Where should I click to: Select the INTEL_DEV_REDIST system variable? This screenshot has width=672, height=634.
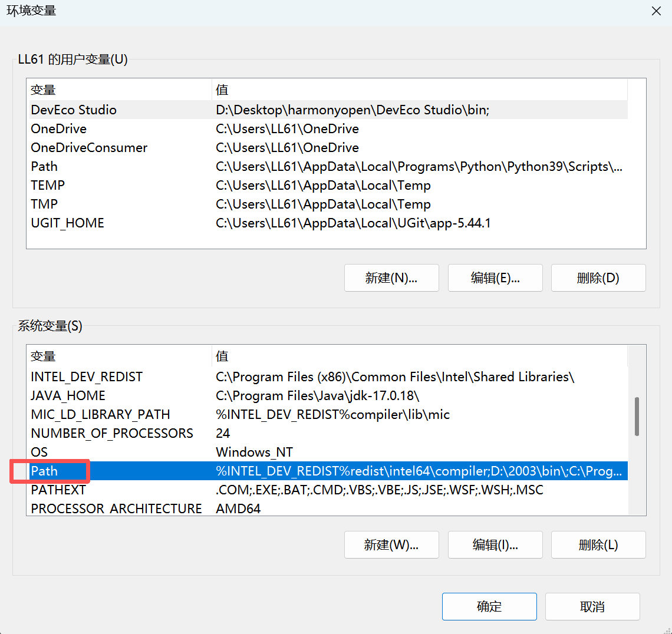tap(328, 377)
